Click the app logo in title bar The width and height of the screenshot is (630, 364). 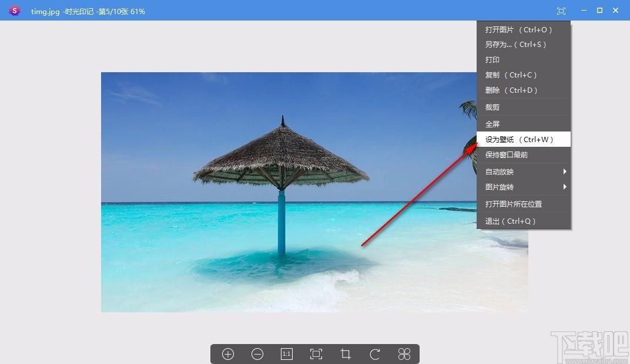(15, 11)
